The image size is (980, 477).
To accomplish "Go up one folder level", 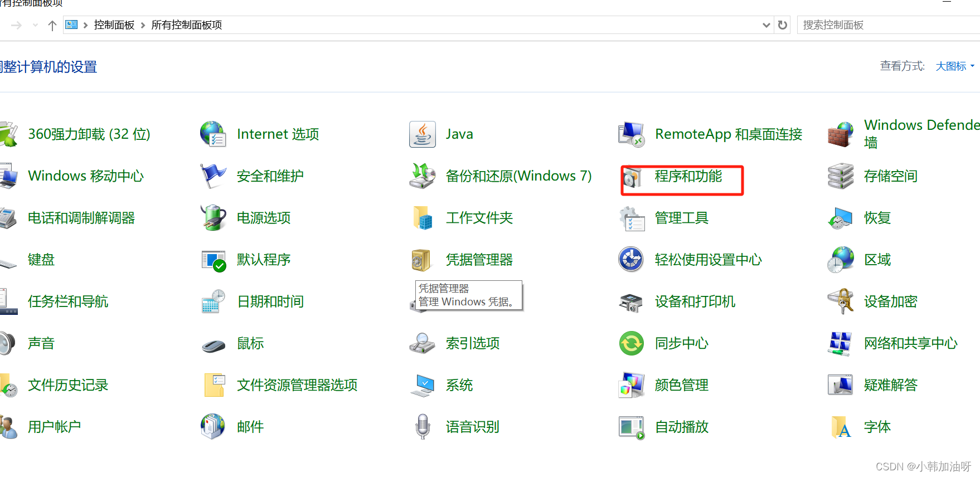I will point(52,25).
